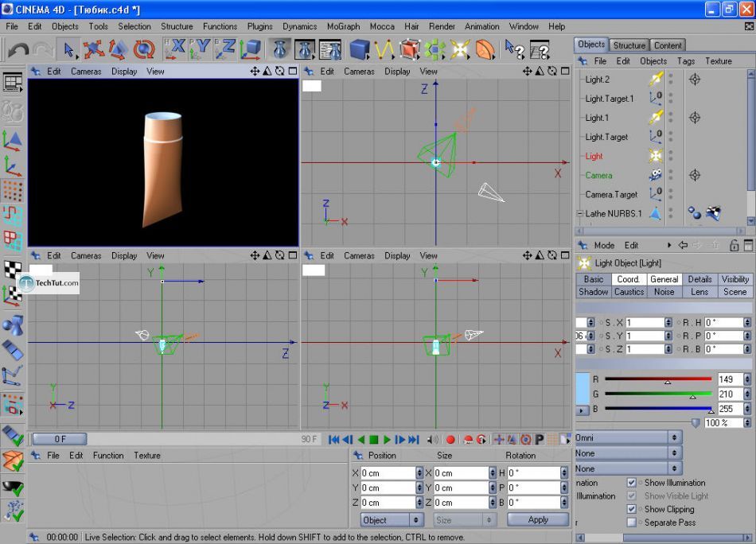756x544 pixels.
Task: Open the Details light tab
Action: pyautogui.click(x=699, y=279)
